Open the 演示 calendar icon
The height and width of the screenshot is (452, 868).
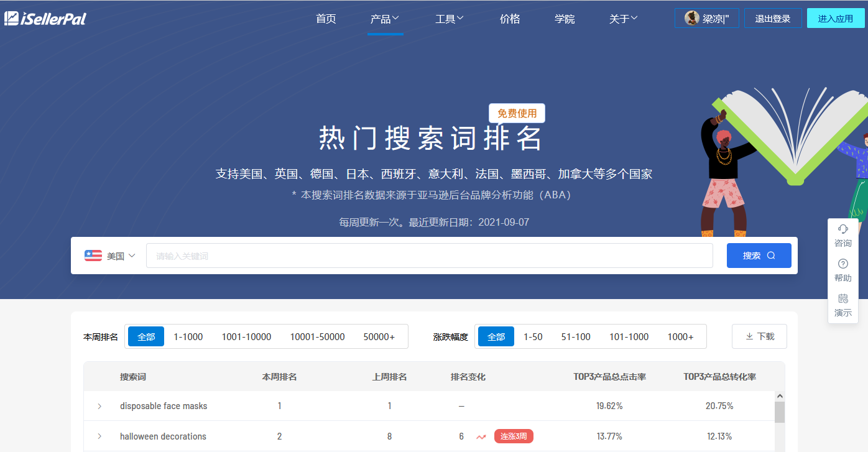(843, 298)
